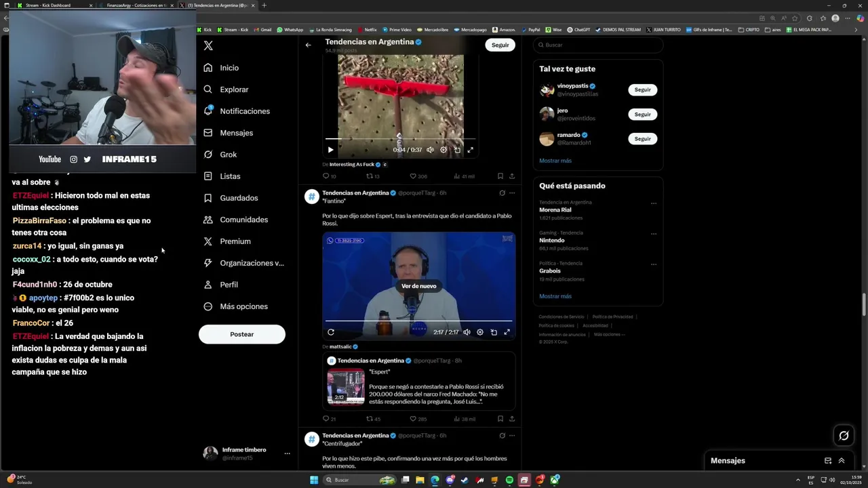Like the rake video post with 306 likes
The image size is (868, 488).
click(x=418, y=176)
